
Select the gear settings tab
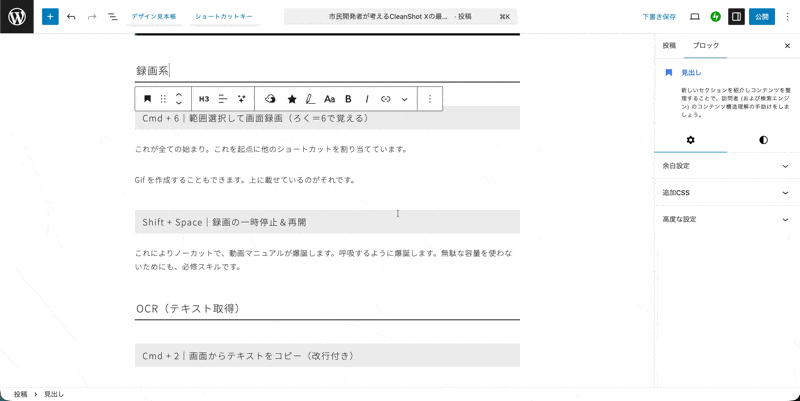tap(690, 140)
